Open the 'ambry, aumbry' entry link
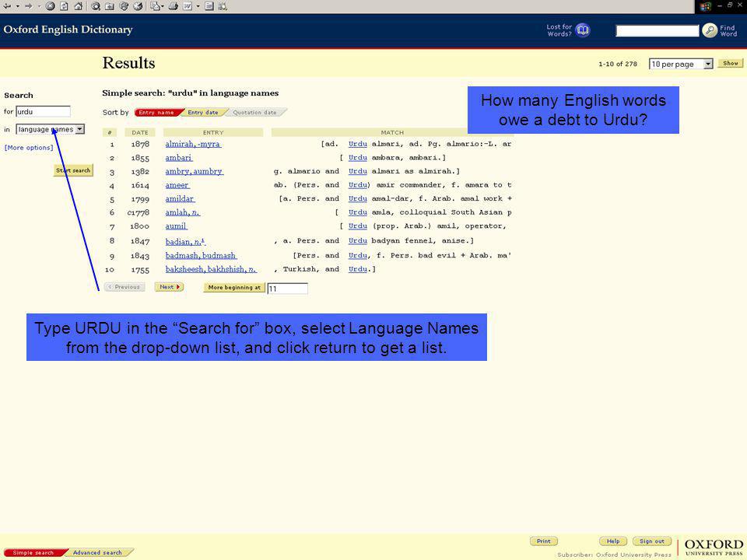The height and width of the screenshot is (560, 747). click(x=194, y=171)
